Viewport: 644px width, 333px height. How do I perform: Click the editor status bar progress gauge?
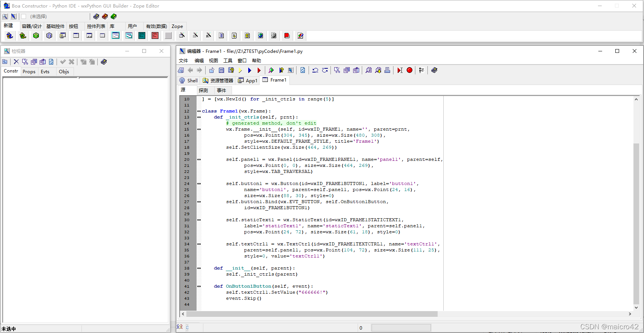(x=401, y=327)
